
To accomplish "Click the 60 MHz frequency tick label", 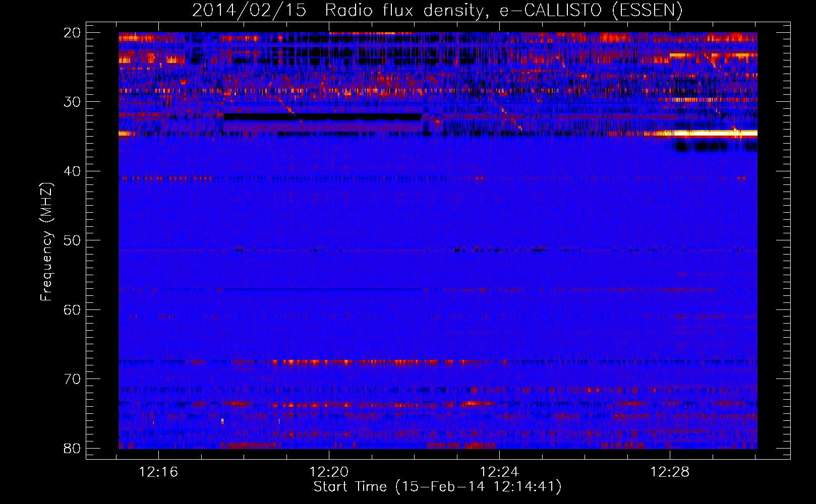I will 72,309.
